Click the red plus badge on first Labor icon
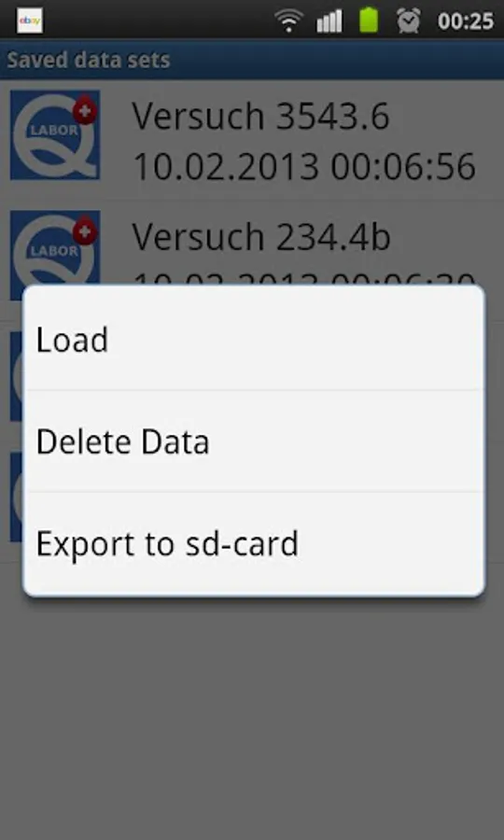 pos(85,112)
